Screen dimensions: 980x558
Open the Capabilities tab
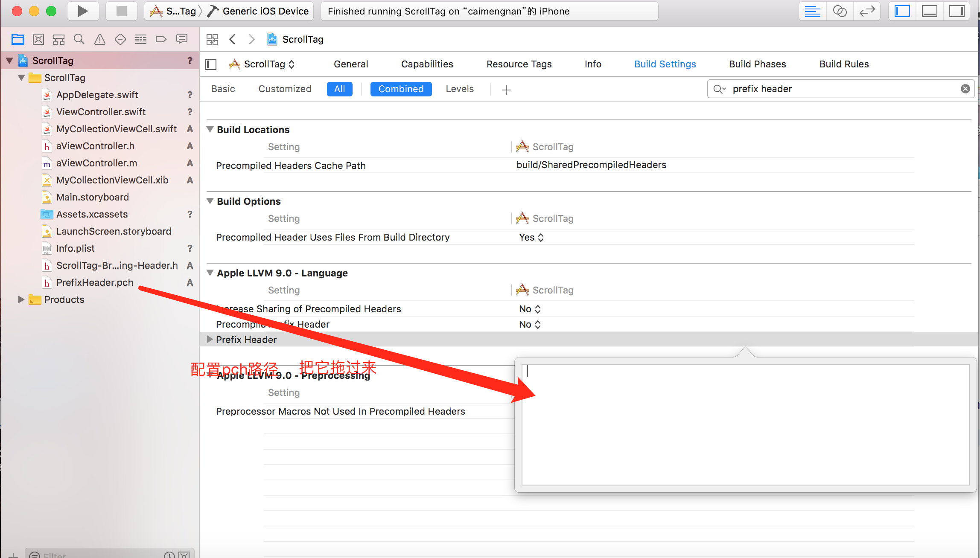point(427,64)
